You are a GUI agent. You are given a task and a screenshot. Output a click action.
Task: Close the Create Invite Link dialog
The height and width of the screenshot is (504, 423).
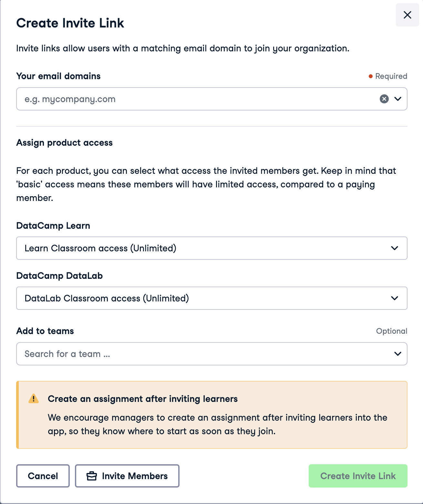click(x=407, y=15)
